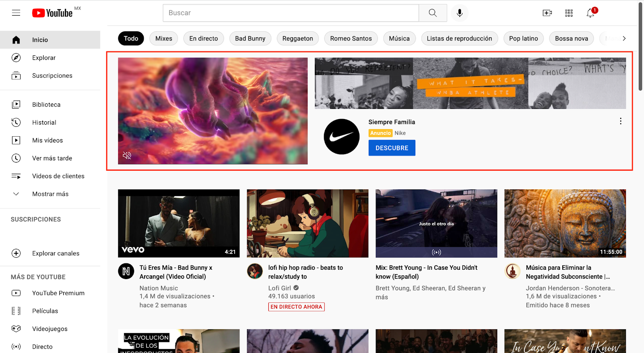The height and width of the screenshot is (353, 644).
Task: Click the Explorar canales plus icon
Action: 16,253
